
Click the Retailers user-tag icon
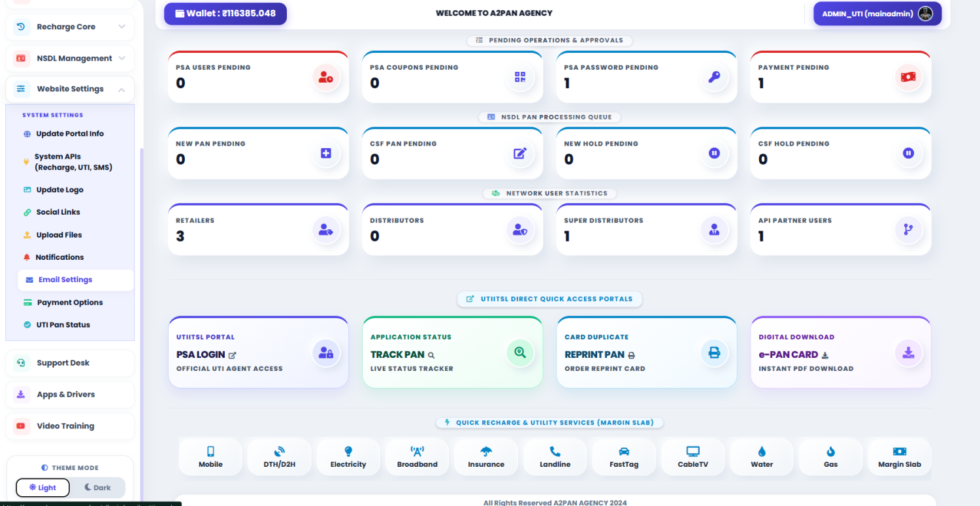326,230
